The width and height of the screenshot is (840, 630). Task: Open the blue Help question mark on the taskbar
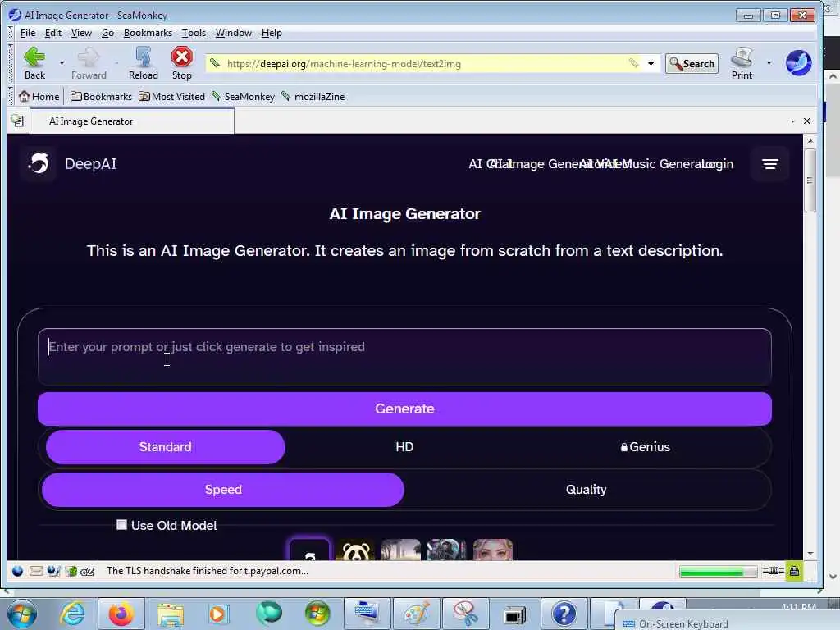point(564,614)
